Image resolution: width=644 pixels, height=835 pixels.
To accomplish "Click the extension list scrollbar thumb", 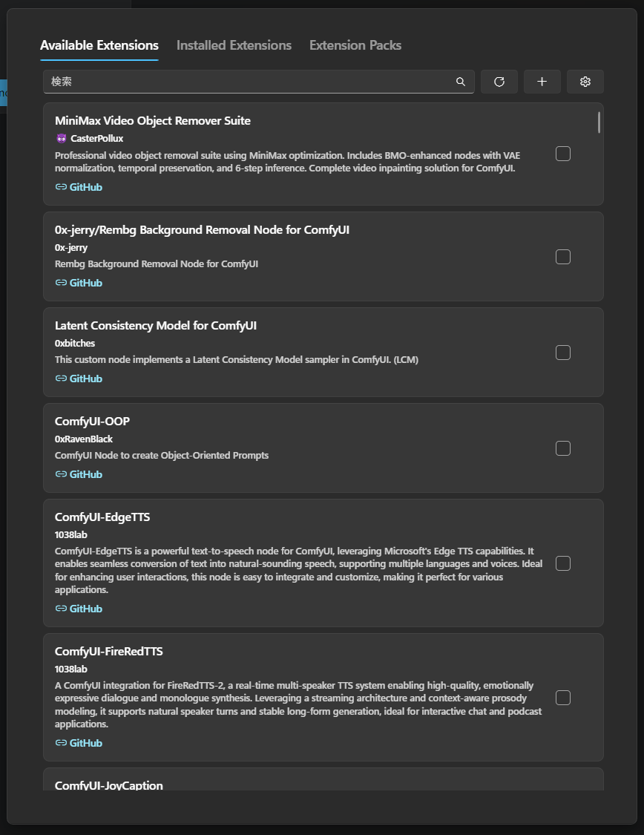I will click(x=599, y=122).
